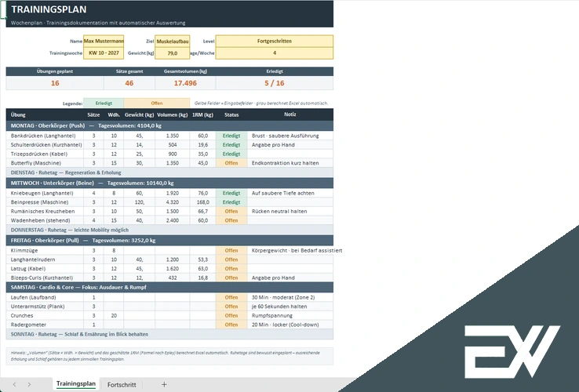Click the next sheet navigation arrow
Image resolution: width=579 pixels, height=392 pixels.
pyautogui.click(x=29, y=385)
